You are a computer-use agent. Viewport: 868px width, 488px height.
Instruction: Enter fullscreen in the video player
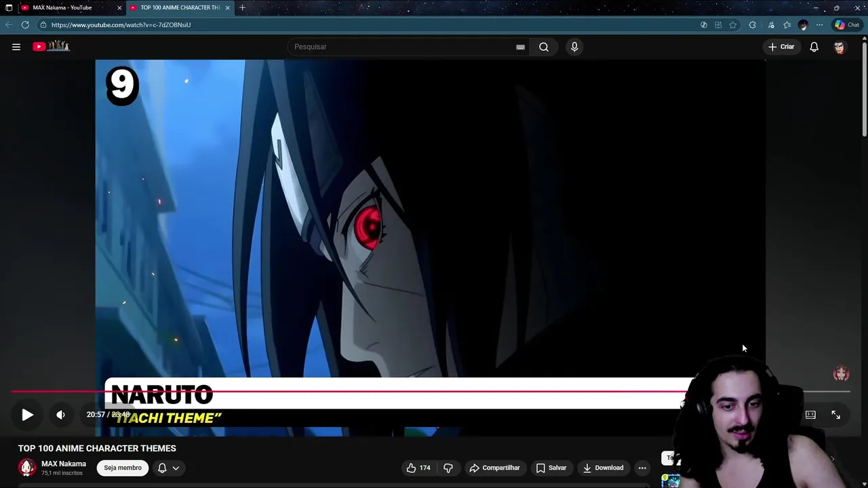tap(835, 415)
